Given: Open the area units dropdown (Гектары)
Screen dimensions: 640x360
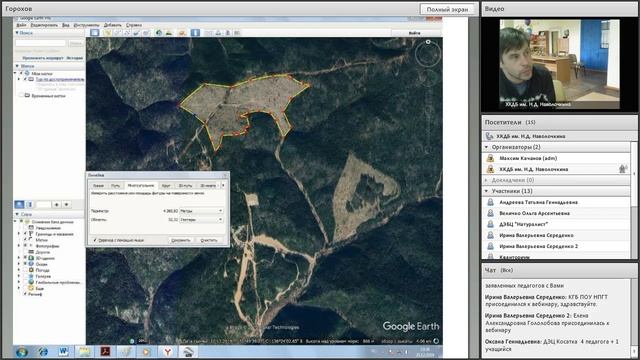Looking at the screenshot, I should point(202,220).
